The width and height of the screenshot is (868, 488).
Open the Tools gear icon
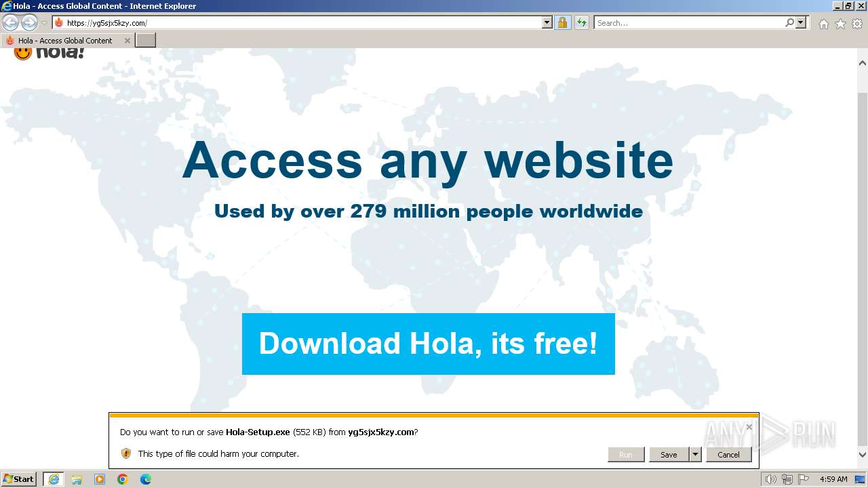click(x=857, y=24)
